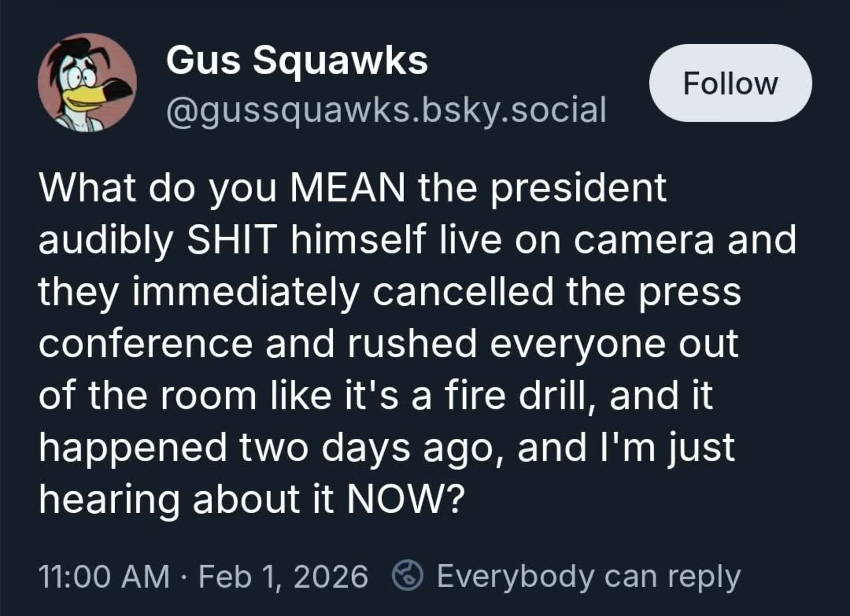The height and width of the screenshot is (616, 850).
Task: Click the phrase "rushed everyone out"
Action: pos(543,344)
